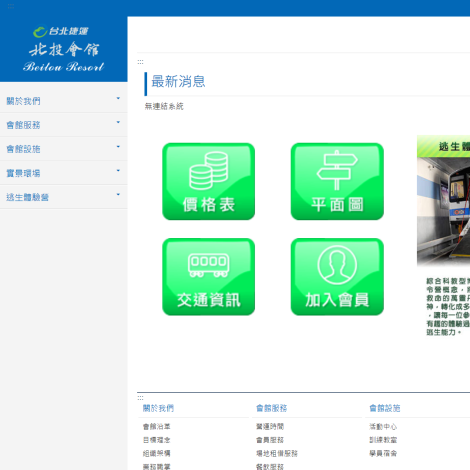Open the 價格表 price list icon

[x=209, y=181]
